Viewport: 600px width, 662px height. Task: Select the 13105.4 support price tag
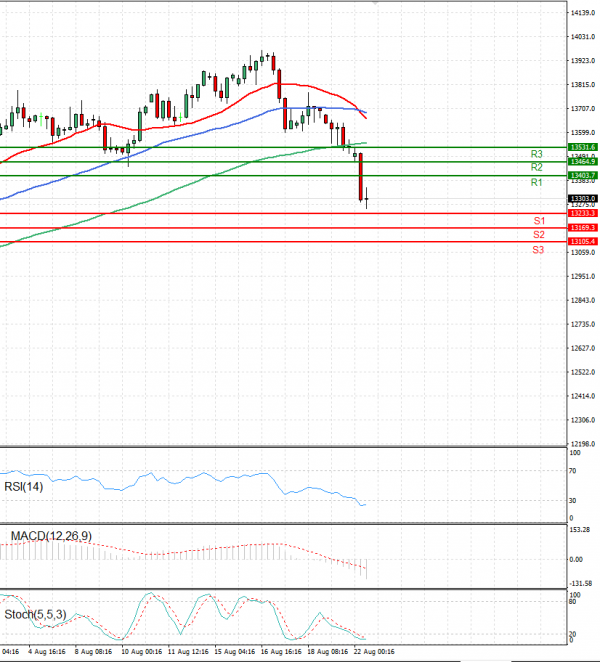[583, 241]
